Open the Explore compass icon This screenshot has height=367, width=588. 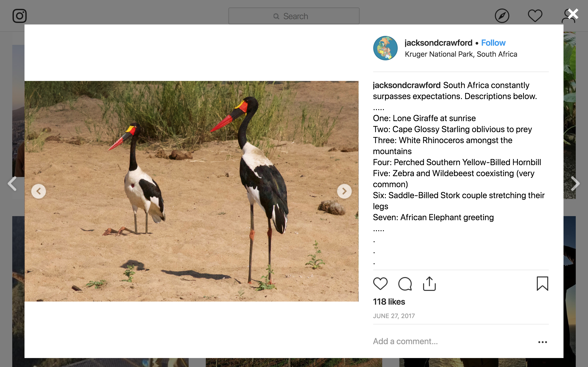click(x=502, y=16)
